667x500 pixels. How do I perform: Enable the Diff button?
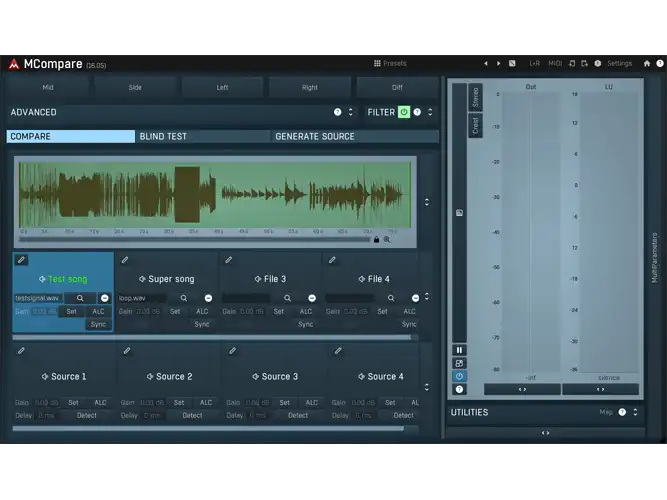coord(397,87)
